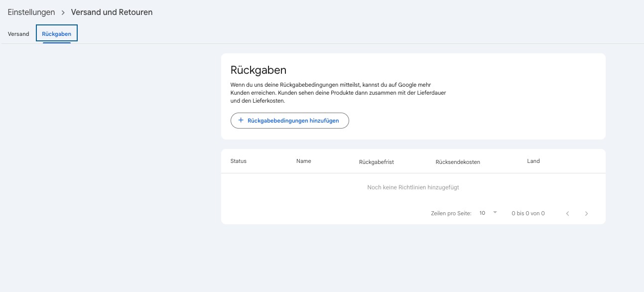Sort by the Name column header
644x292 pixels.
[x=303, y=161]
